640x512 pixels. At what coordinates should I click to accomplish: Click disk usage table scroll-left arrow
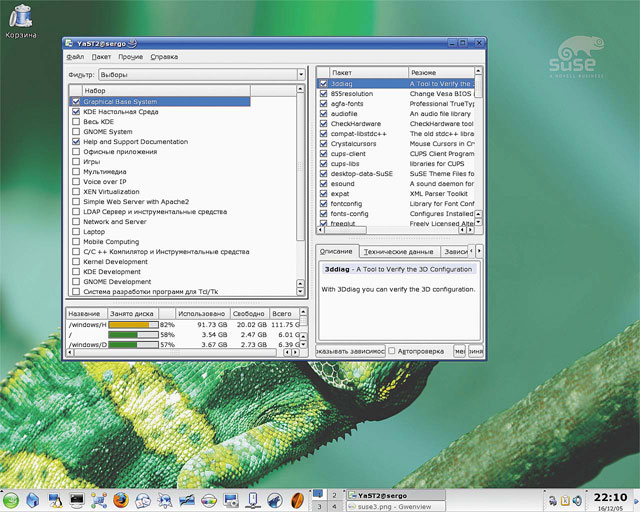click(x=70, y=352)
